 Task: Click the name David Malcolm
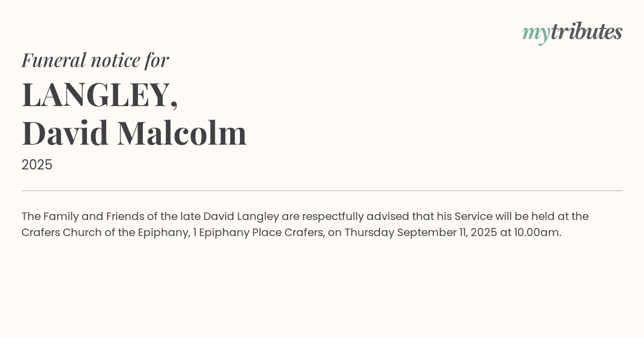(x=134, y=133)
